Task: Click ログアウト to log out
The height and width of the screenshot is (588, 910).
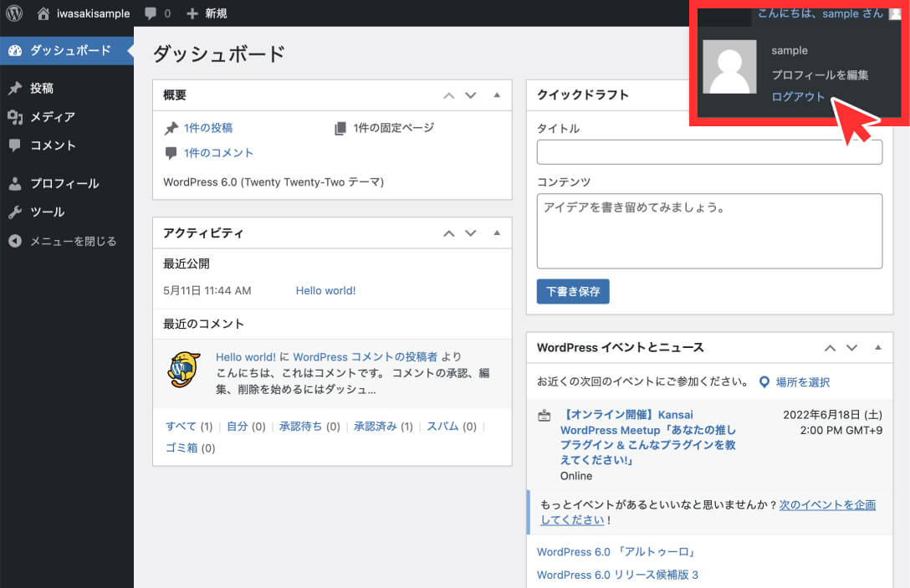Action: pos(798,97)
